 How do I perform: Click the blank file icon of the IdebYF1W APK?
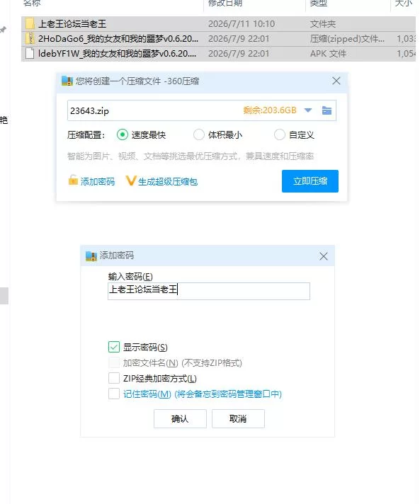tap(30, 53)
